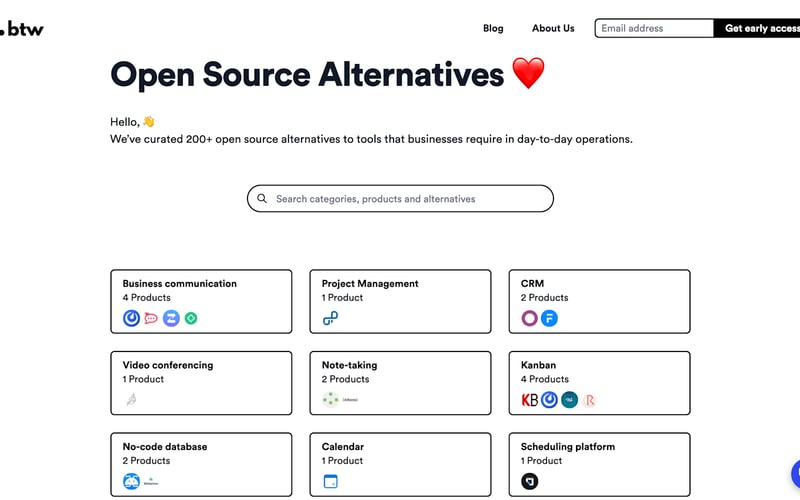Image resolution: width=800 pixels, height=500 pixels.
Task: Click '2 Products' under Note-taking
Action: tap(345, 379)
